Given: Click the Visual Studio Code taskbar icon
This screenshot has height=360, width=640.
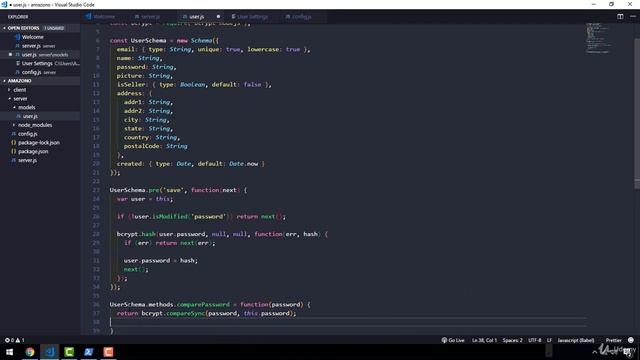Looking at the screenshot, I should click(49, 352).
